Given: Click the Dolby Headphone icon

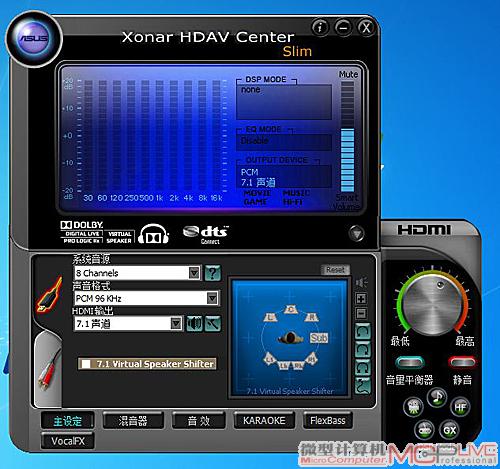Looking at the screenshot, I should (x=153, y=234).
